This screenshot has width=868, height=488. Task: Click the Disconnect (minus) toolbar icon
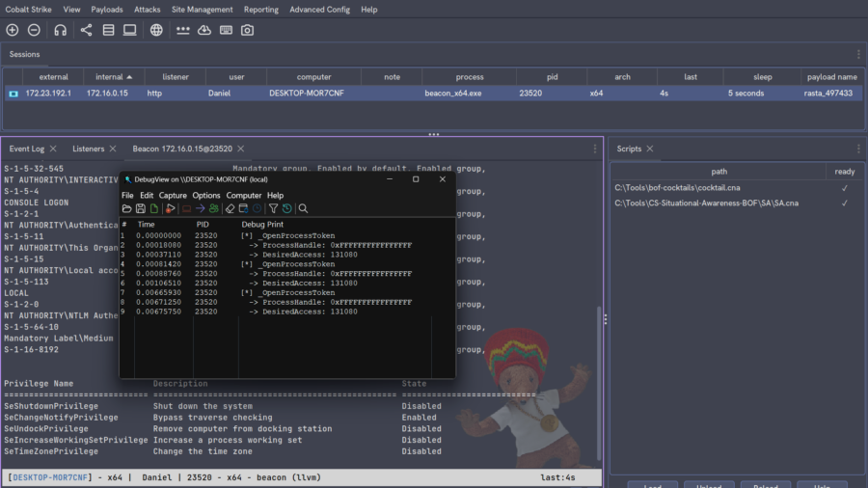[34, 30]
